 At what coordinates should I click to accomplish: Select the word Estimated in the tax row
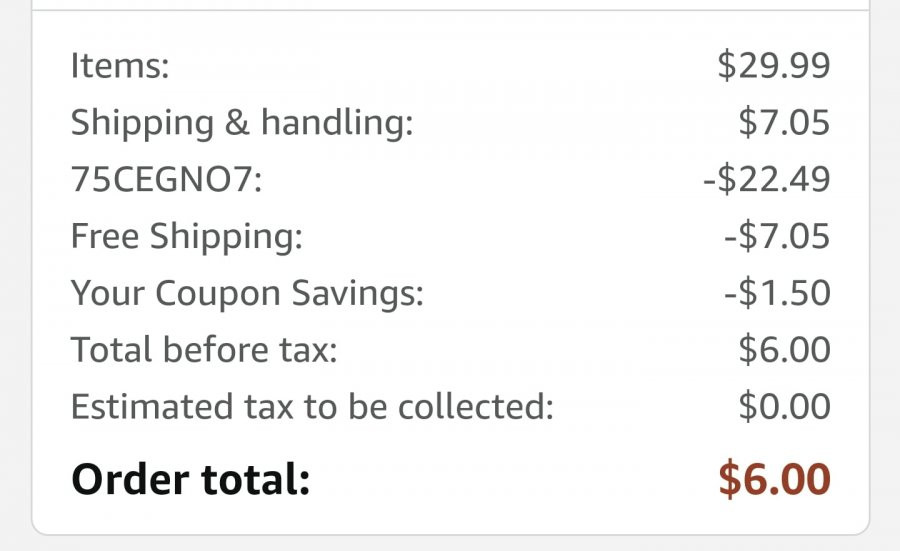tap(152, 406)
